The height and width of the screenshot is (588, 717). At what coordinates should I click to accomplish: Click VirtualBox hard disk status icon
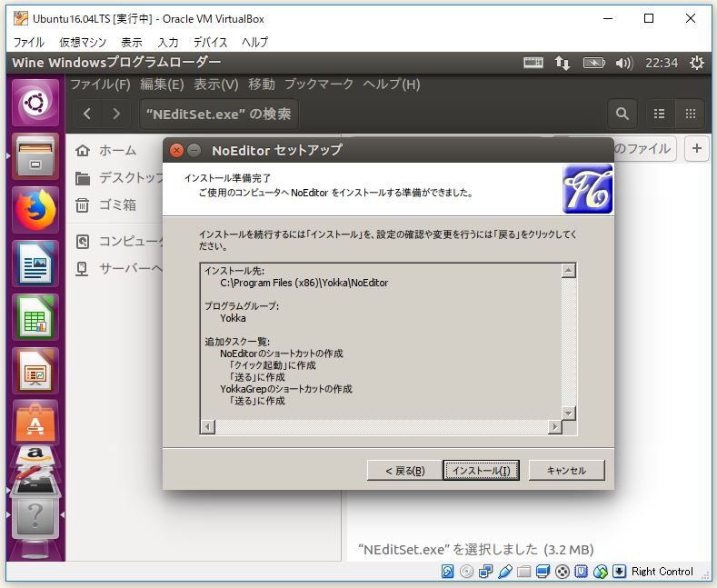click(x=447, y=571)
